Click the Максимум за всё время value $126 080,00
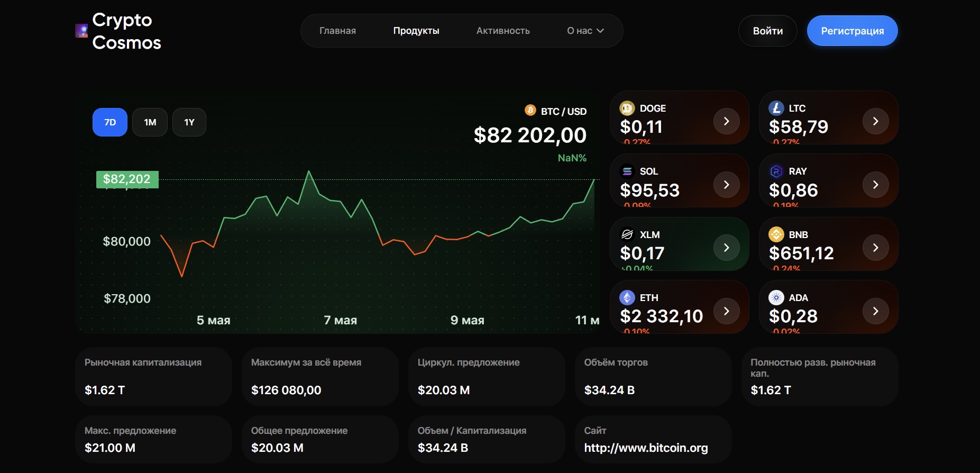 [x=286, y=390]
